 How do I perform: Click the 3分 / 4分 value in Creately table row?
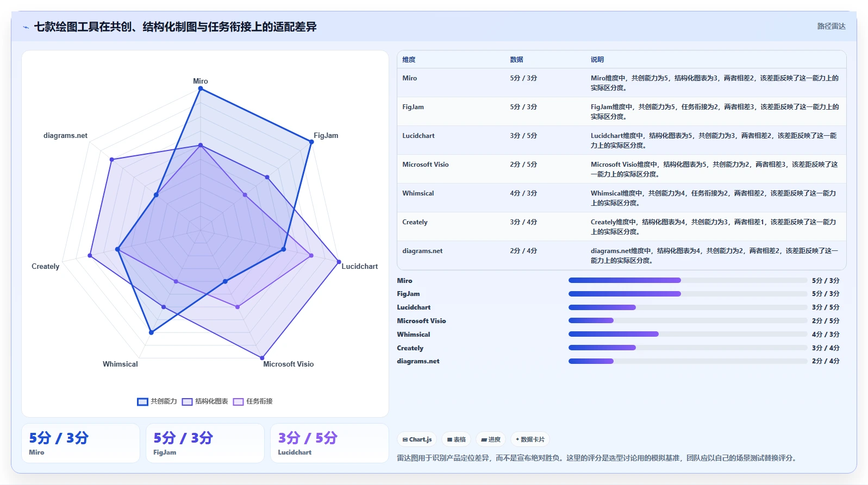point(523,222)
